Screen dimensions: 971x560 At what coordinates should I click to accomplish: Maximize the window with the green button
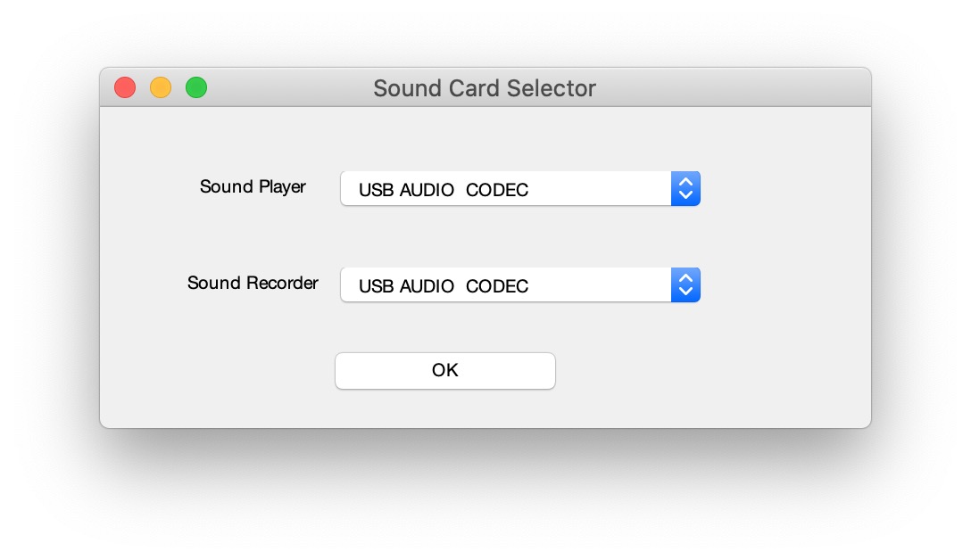pyautogui.click(x=196, y=87)
